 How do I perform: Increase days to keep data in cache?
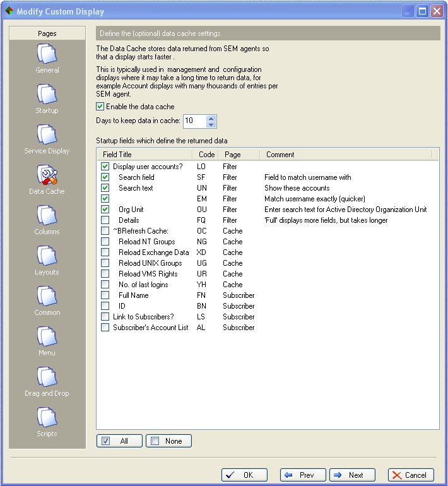tap(211, 118)
